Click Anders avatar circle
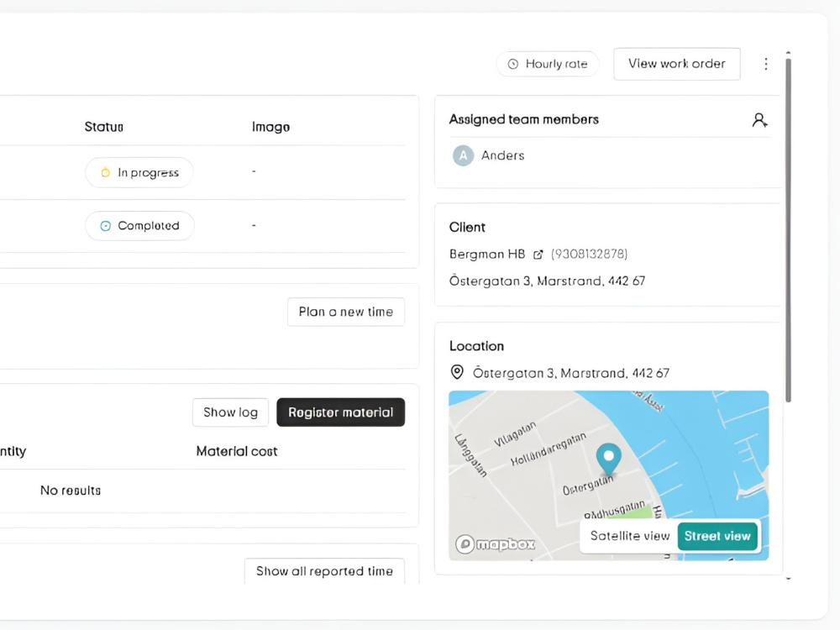 coord(463,156)
